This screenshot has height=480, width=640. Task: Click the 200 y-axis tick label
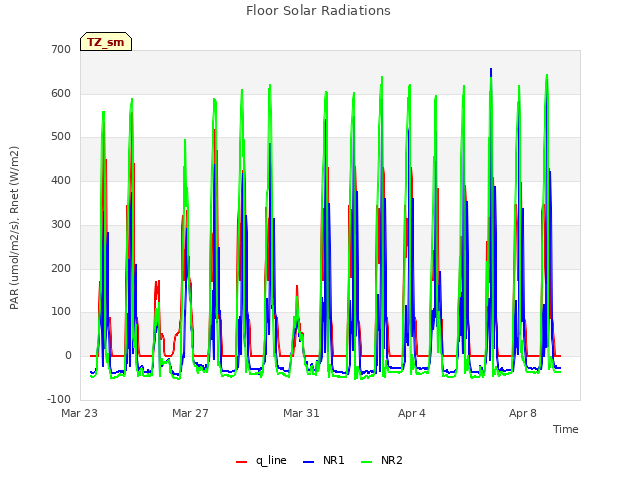[x=61, y=269]
